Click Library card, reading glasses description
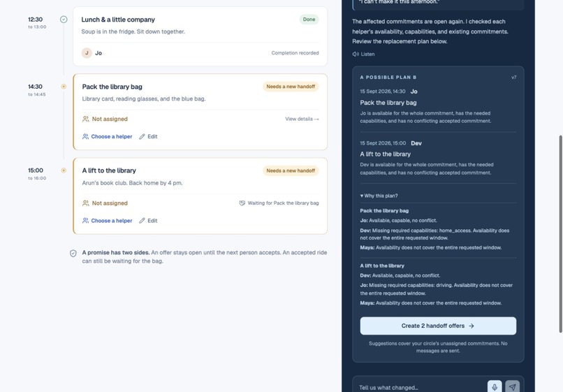 click(144, 99)
